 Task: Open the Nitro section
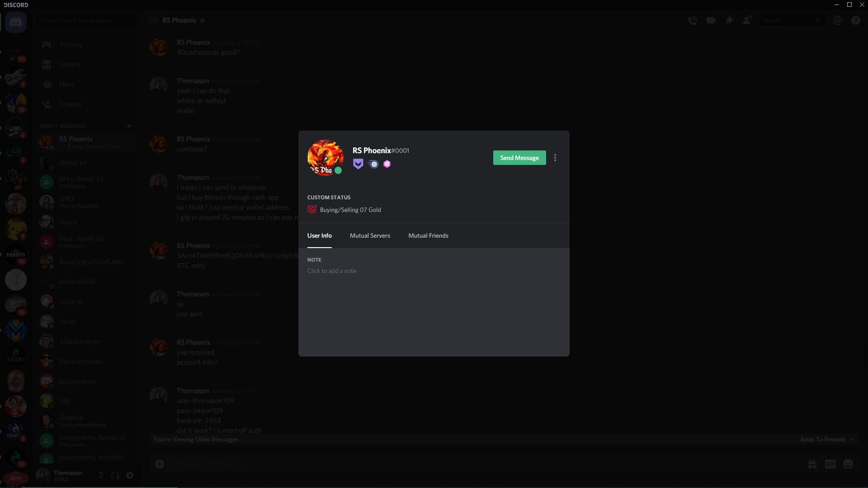(x=86, y=84)
